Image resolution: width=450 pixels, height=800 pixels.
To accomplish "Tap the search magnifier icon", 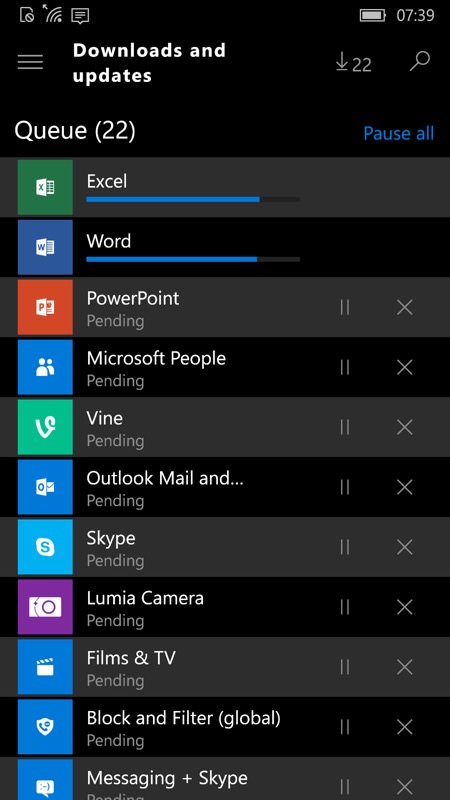I will 420,61.
